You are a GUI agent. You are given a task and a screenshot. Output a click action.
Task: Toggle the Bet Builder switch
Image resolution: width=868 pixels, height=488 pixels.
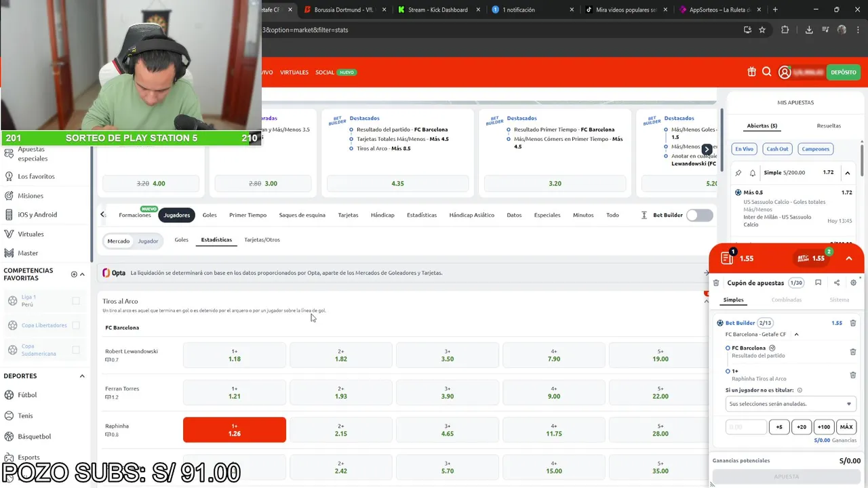(700, 215)
